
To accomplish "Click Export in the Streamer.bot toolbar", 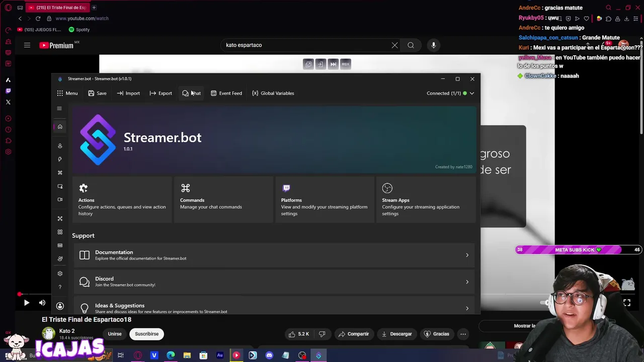I will [x=160, y=93].
